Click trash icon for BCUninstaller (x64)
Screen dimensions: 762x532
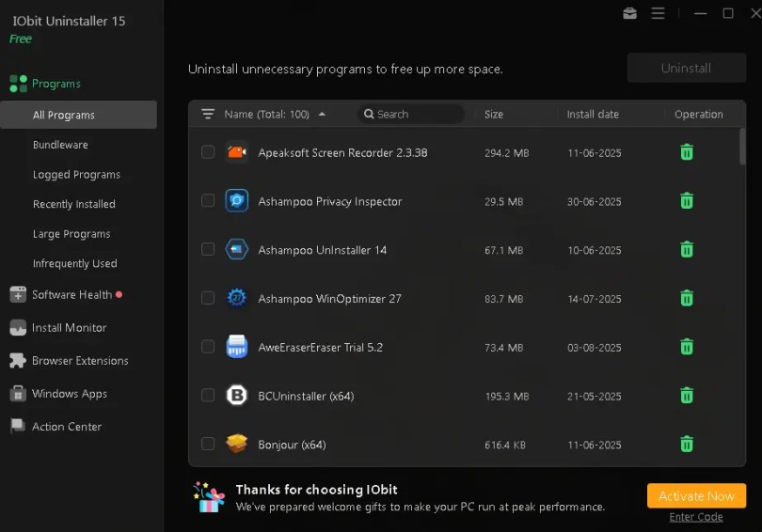[686, 395]
